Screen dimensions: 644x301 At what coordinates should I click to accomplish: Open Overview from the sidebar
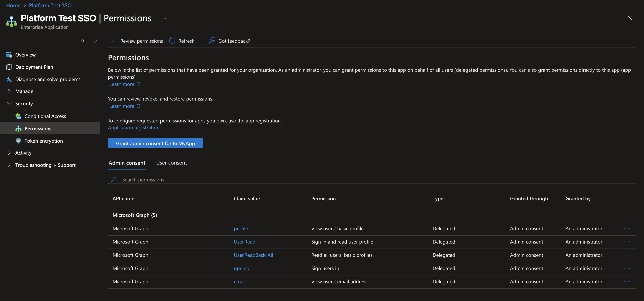25,55
